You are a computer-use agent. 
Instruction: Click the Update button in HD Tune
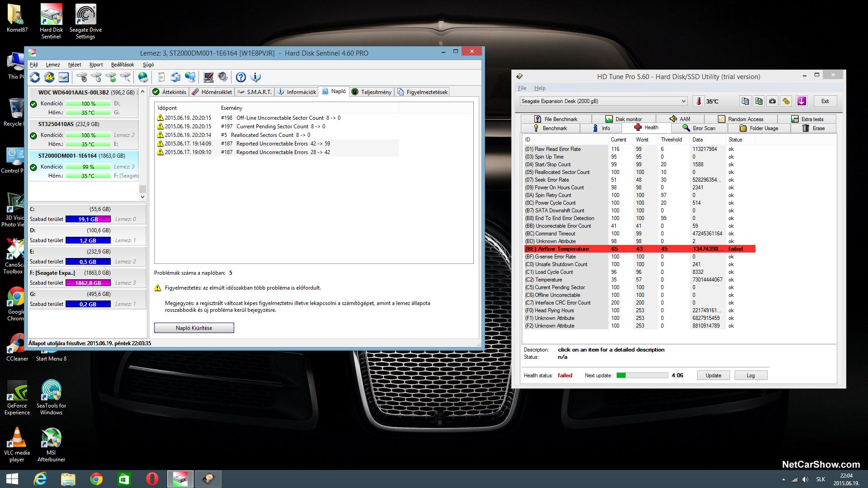(713, 375)
